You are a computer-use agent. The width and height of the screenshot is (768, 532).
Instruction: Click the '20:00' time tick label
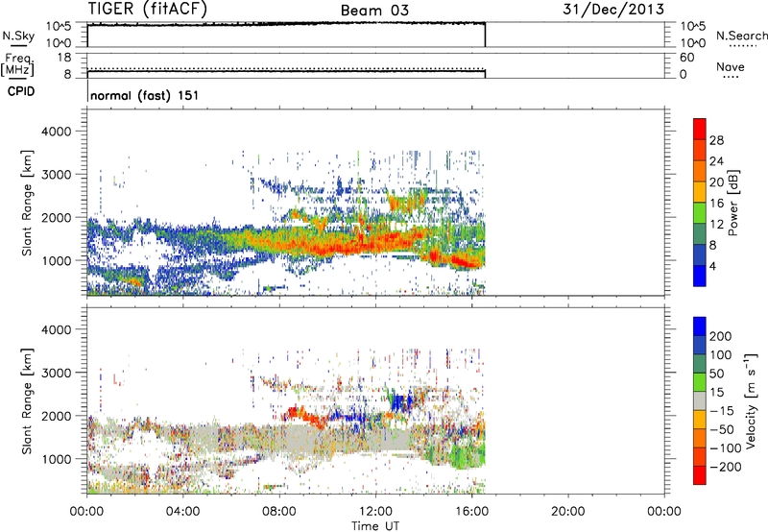tap(567, 512)
